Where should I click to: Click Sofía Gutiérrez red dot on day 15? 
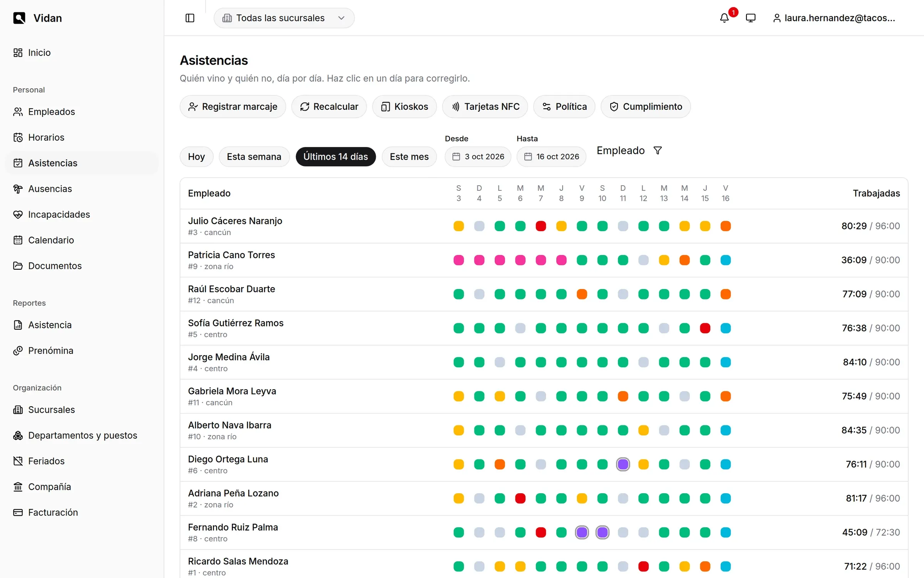pyautogui.click(x=705, y=328)
